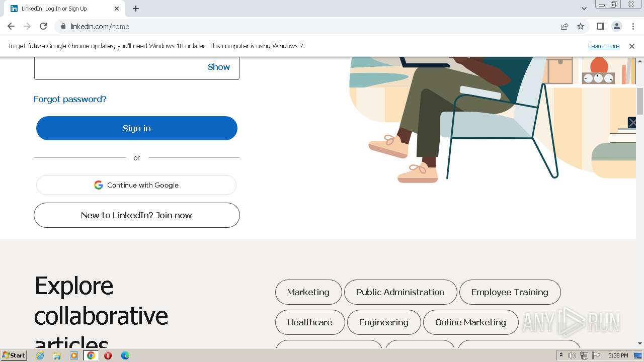644x362 pixels.
Task: Share this page icon in address bar
Action: [565, 27]
